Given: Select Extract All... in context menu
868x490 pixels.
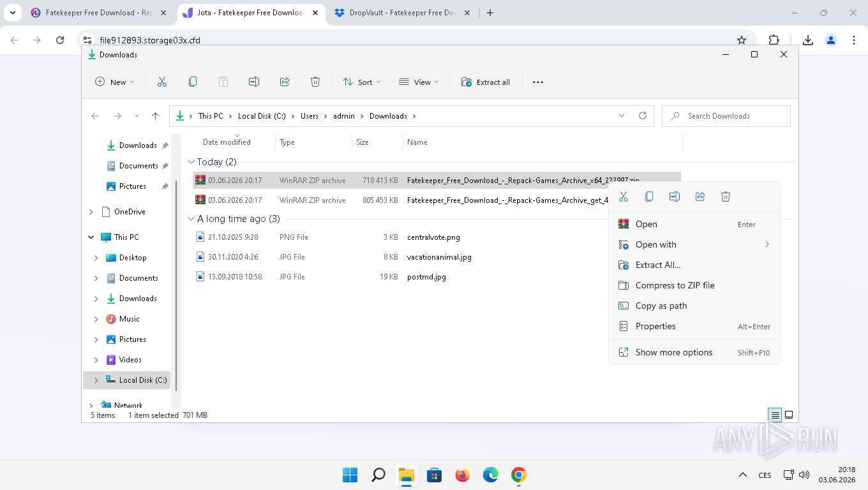Looking at the screenshot, I should [694, 265].
